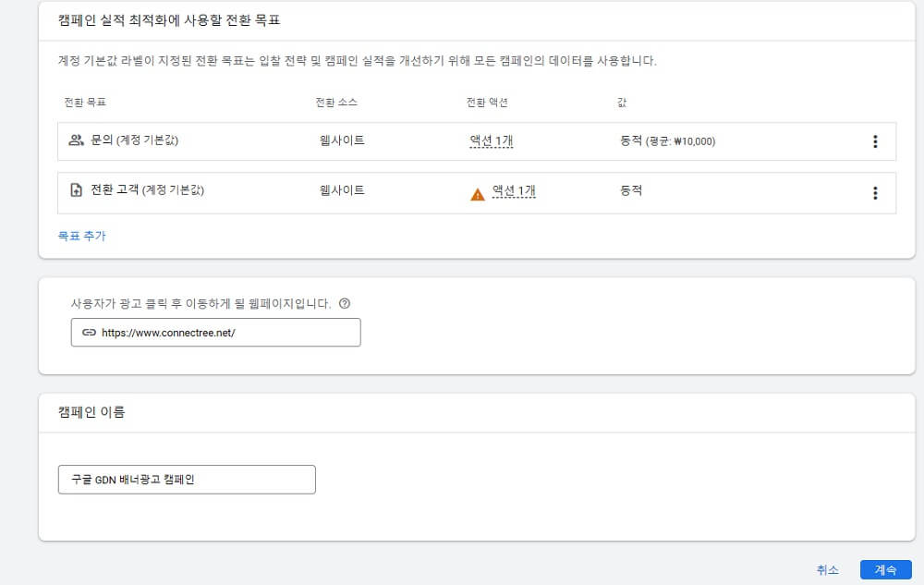Click the 캠페인 실적 최적화에 사용할 전환 목표 heading

point(169,20)
